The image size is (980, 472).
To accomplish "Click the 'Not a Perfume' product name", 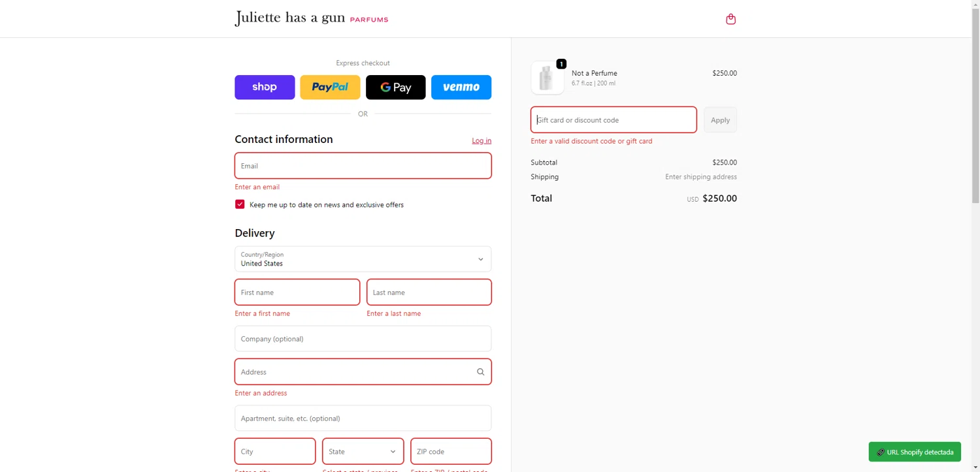I will pyautogui.click(x=595, y=73).
